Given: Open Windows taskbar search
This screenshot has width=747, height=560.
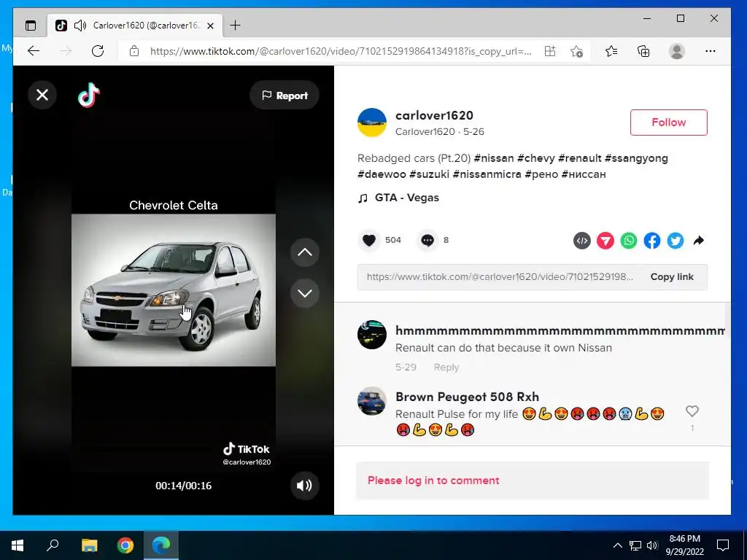Looking at the screenshot, I should coord(53,545).
